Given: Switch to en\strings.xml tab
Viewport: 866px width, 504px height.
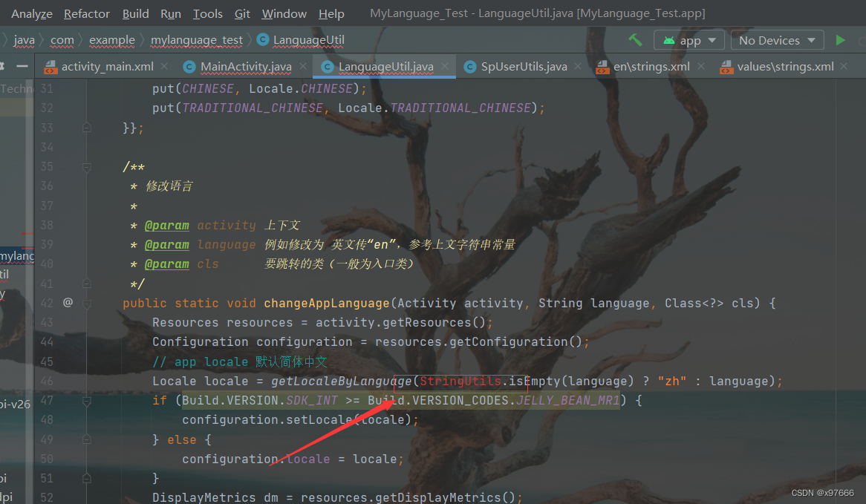Looking at the screenshot, I should [651, 67].
